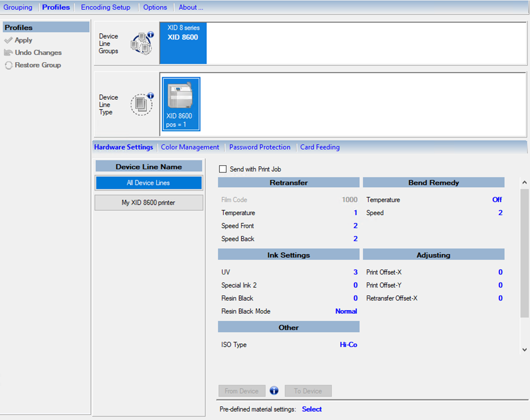This screenshot has height=420, width=530.
Task: Switch to Color Management tab
Action: (190, 147)
